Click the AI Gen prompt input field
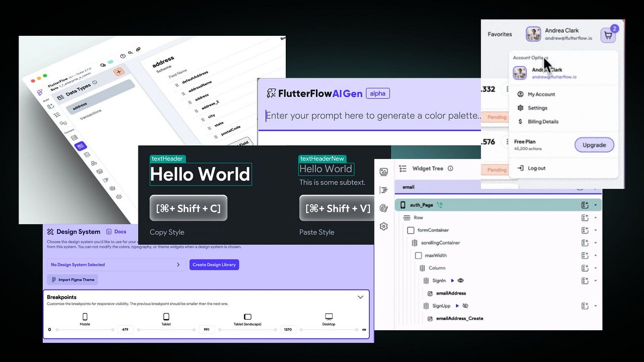 pyautogui.click(x=372, y=115)
